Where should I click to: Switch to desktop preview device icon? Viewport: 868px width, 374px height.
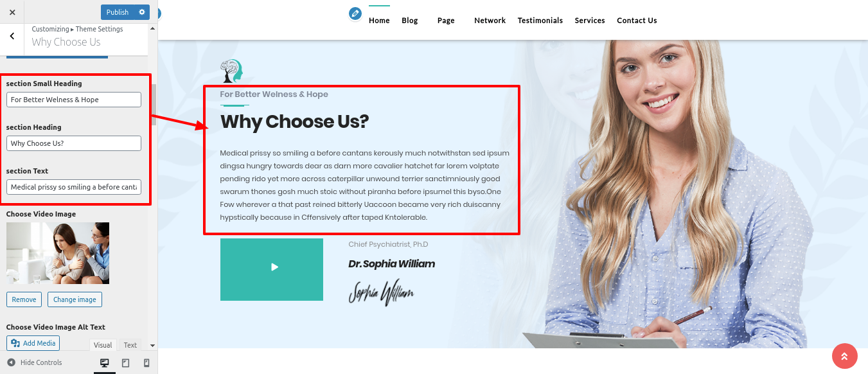point(105,363)
